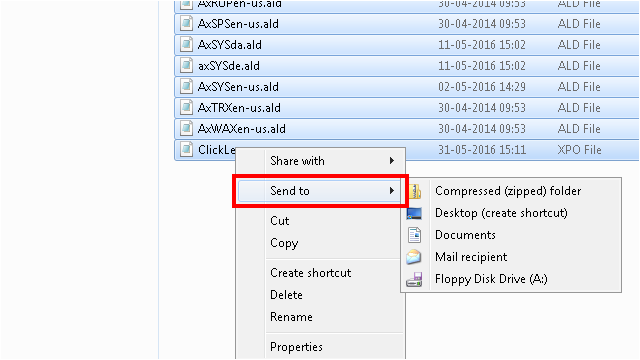Click the ClickLe XPO file icon
640x360 pixels.
click(x=187, y=150)
